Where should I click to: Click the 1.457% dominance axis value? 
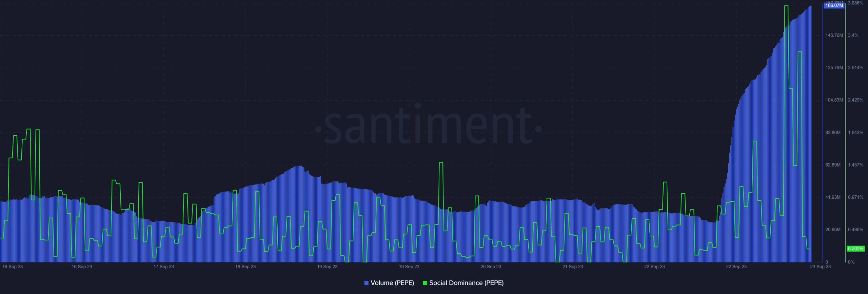click(855, 165)
